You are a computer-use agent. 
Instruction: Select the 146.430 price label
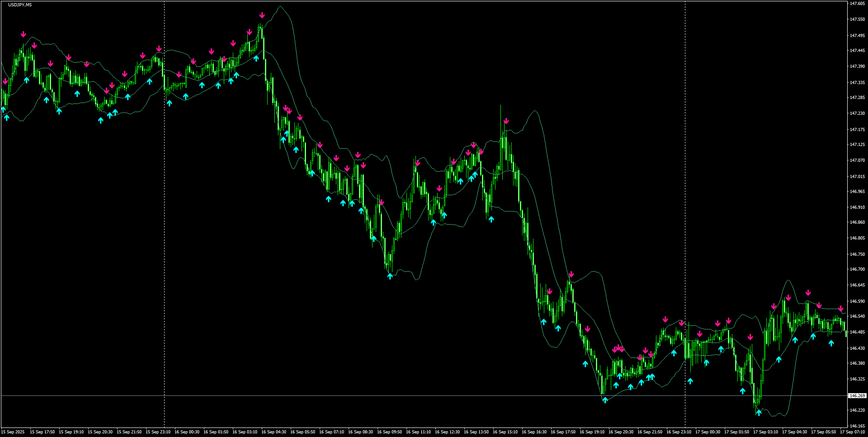(x=857, y=348)
